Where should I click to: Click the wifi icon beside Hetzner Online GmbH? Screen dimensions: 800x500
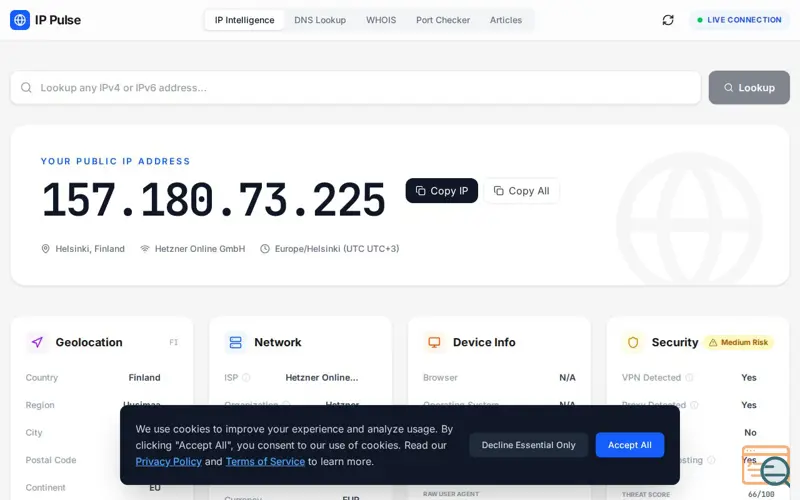point(145,249)
